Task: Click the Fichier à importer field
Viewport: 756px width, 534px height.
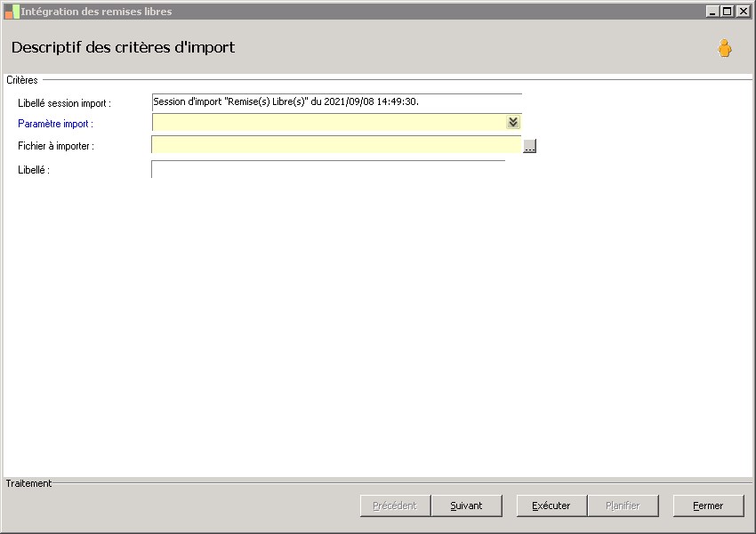Action: pos(336,145)
